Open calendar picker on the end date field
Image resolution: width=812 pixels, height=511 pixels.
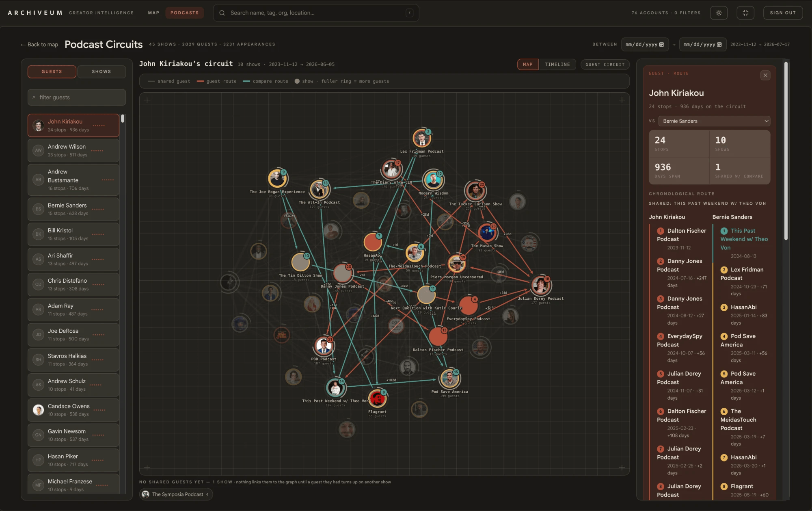719,45
